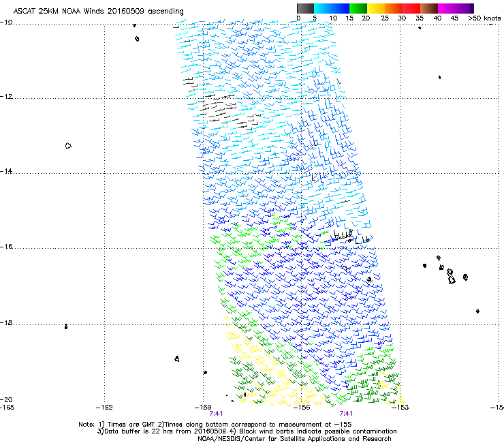The image size is (504, 443).
Task: Click the legend label '40'
Action: pos(437,18)
